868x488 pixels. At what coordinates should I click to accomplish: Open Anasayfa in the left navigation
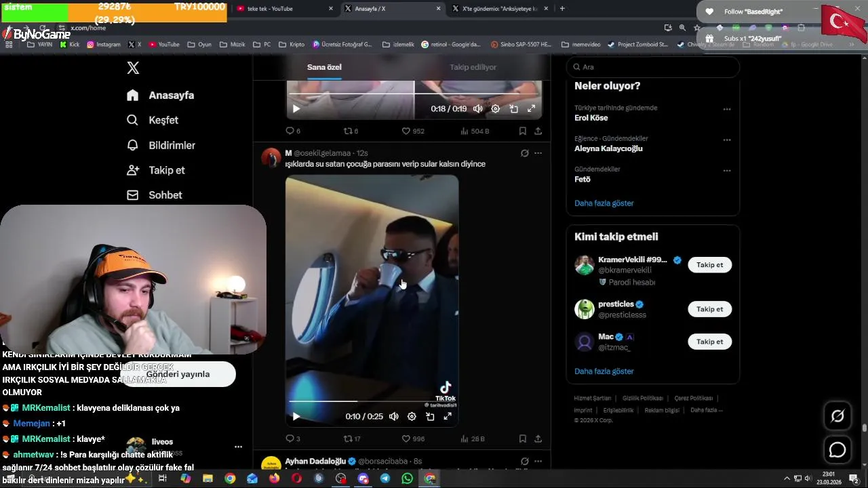point(161,96)
